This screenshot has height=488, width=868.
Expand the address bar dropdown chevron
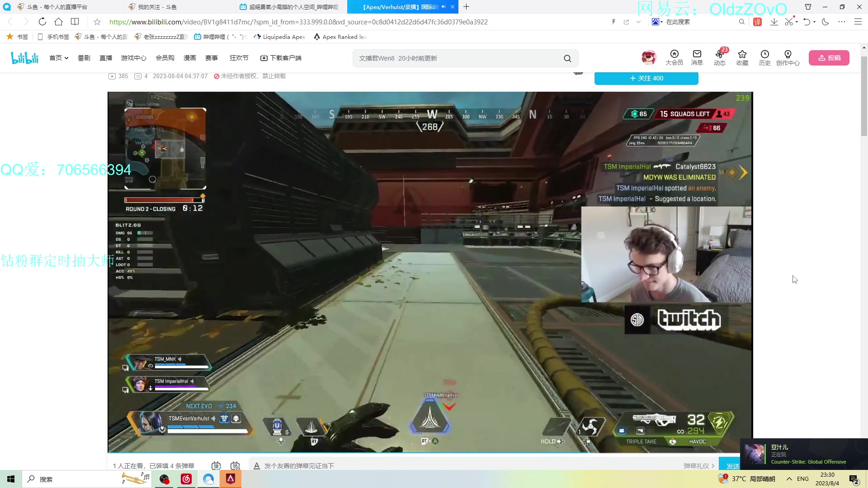click(x=638, y=22)
